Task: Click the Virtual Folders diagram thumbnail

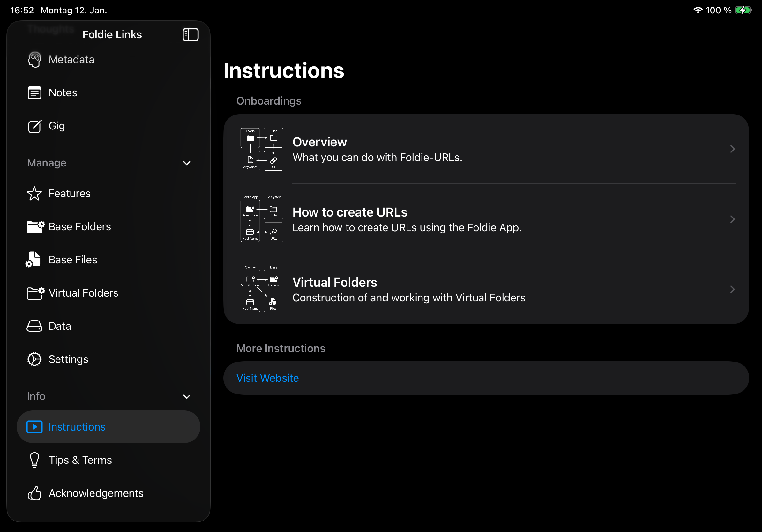Action: click(262, 289)
